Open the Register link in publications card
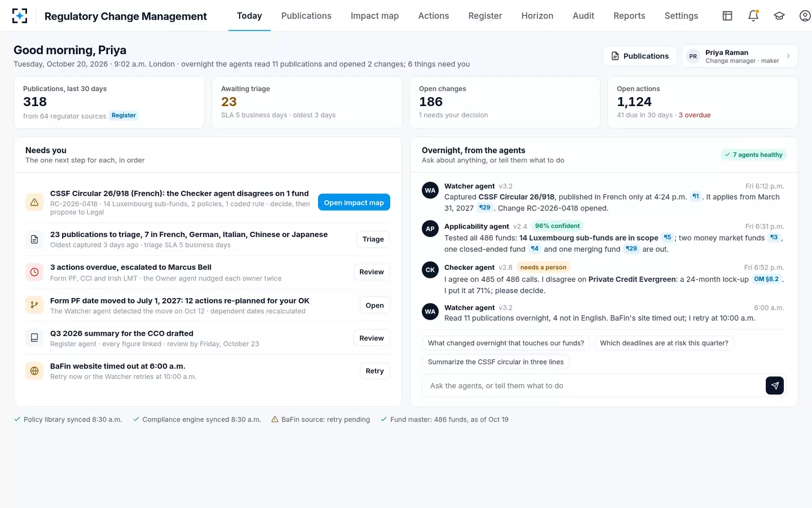The image size is (812, 508). [123, 115]
